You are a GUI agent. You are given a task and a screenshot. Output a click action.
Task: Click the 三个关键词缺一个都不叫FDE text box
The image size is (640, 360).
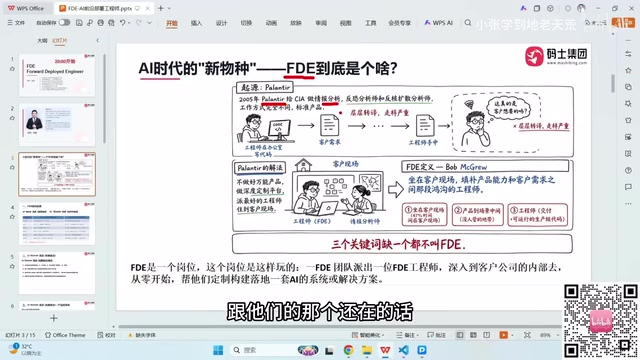(402, 244)
